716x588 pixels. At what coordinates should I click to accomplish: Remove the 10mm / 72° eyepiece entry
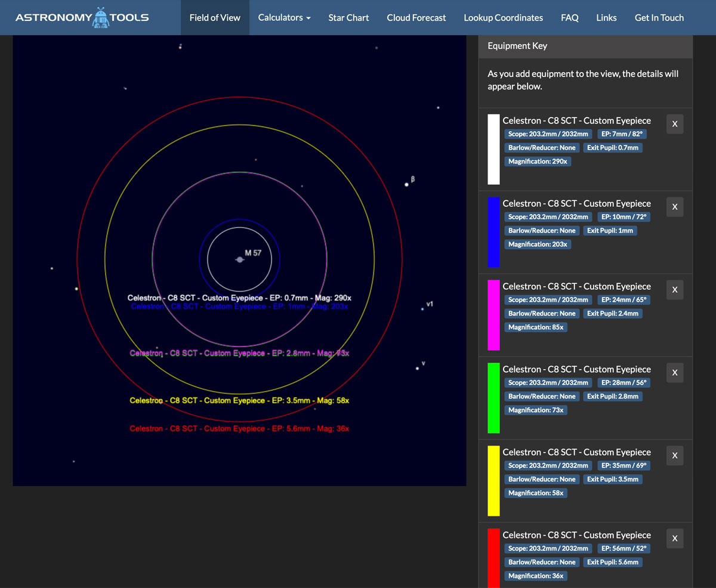click(x=675, y=207)
